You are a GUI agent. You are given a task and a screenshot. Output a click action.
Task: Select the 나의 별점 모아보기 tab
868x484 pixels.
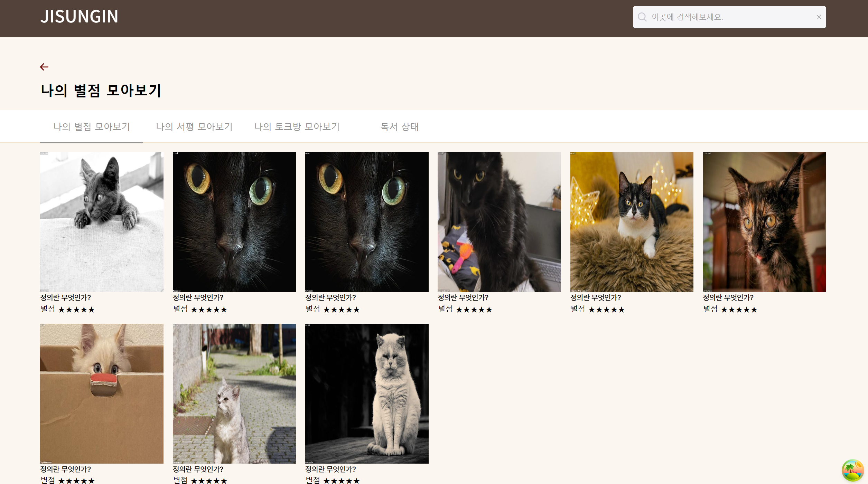point(91,127)
